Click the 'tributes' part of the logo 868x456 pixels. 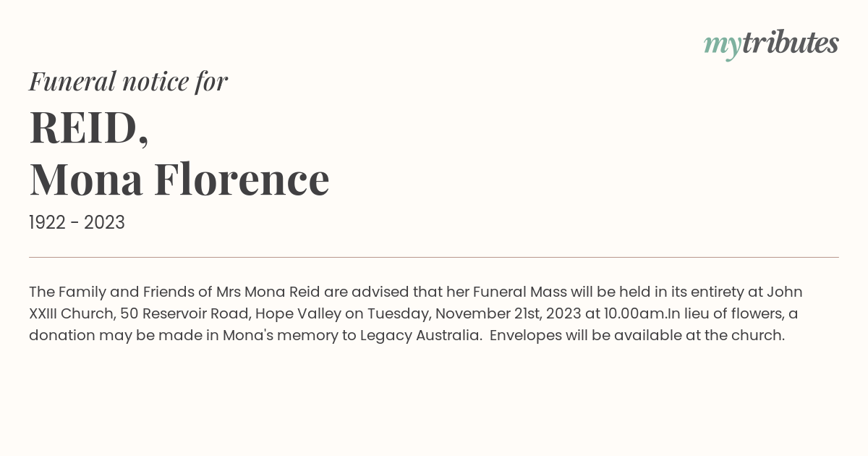click(x=791, y=43)
